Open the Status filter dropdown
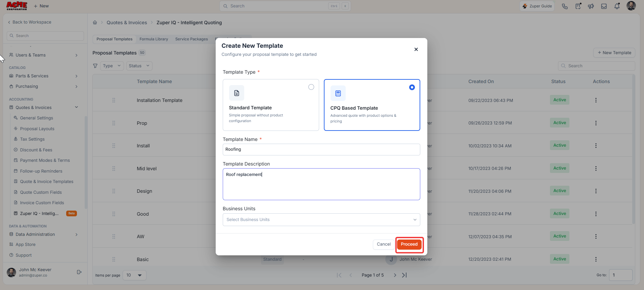Image resolution: width=644 pixels, height=290 pixels. tap(139, 66)
